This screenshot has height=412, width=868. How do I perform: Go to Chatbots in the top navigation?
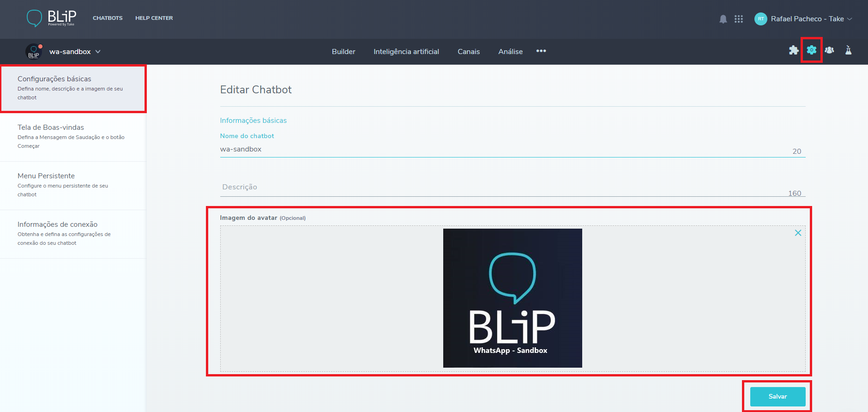pos(108,18)
